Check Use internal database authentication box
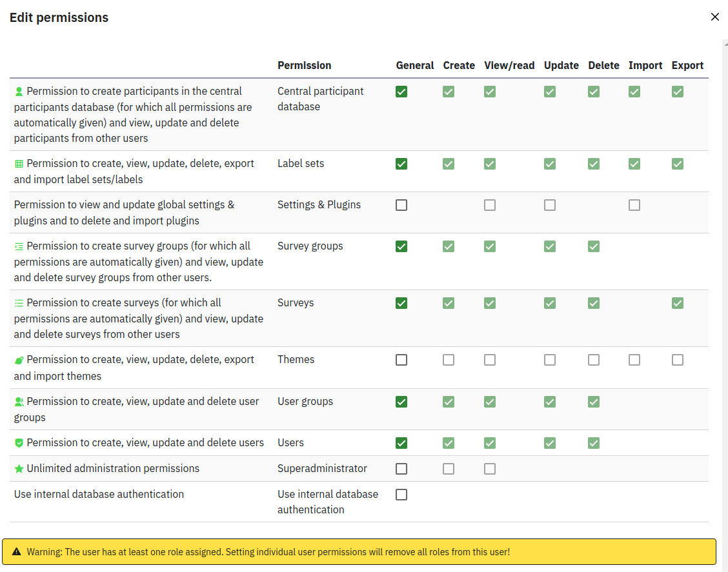 [x=401, y=495]
